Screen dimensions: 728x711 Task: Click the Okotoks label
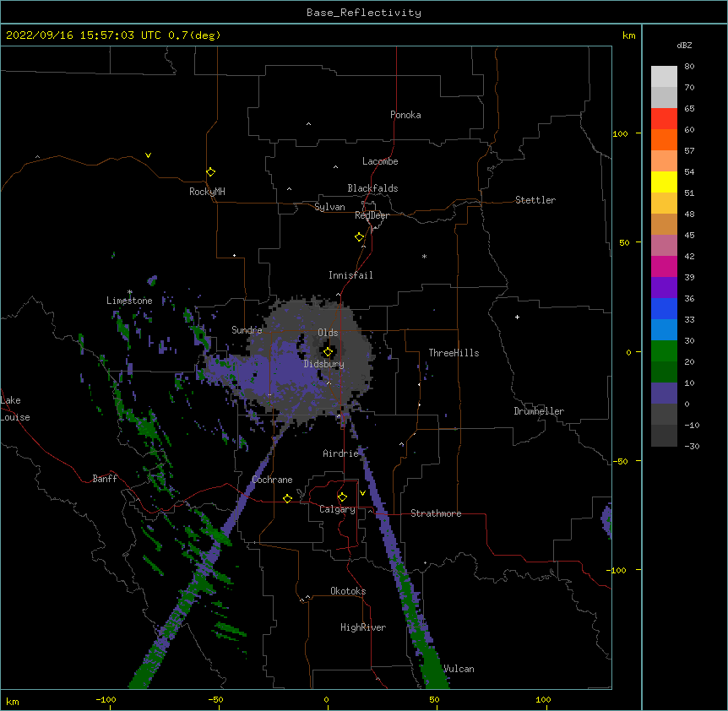coord(348,591)
